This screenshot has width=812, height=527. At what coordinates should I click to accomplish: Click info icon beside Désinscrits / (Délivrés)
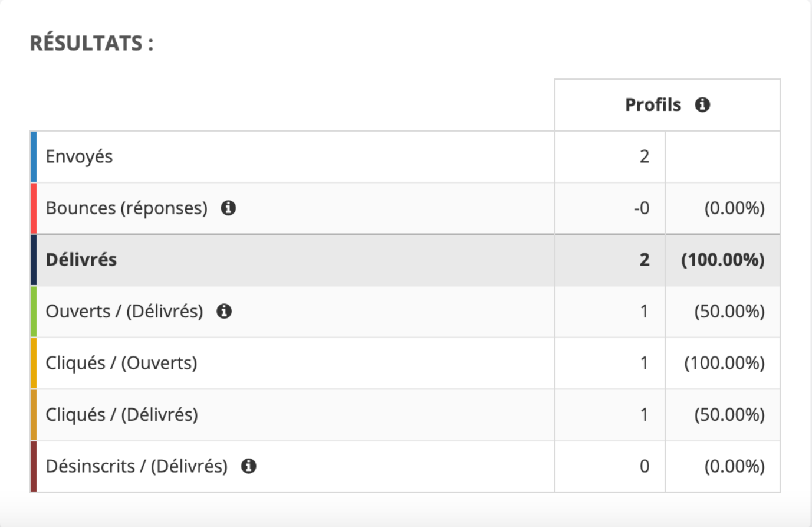[249, 466]
